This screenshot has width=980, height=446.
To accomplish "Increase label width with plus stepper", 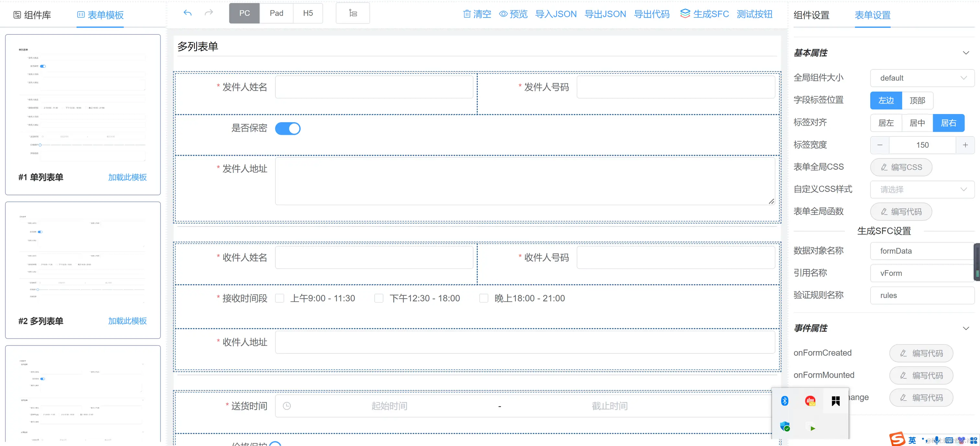I will point(965,145).
